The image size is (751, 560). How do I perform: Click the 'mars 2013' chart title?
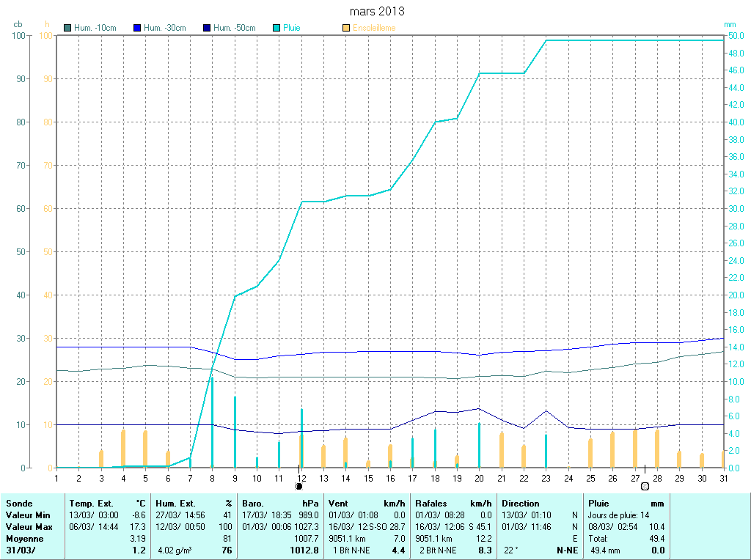coord(376,12)
